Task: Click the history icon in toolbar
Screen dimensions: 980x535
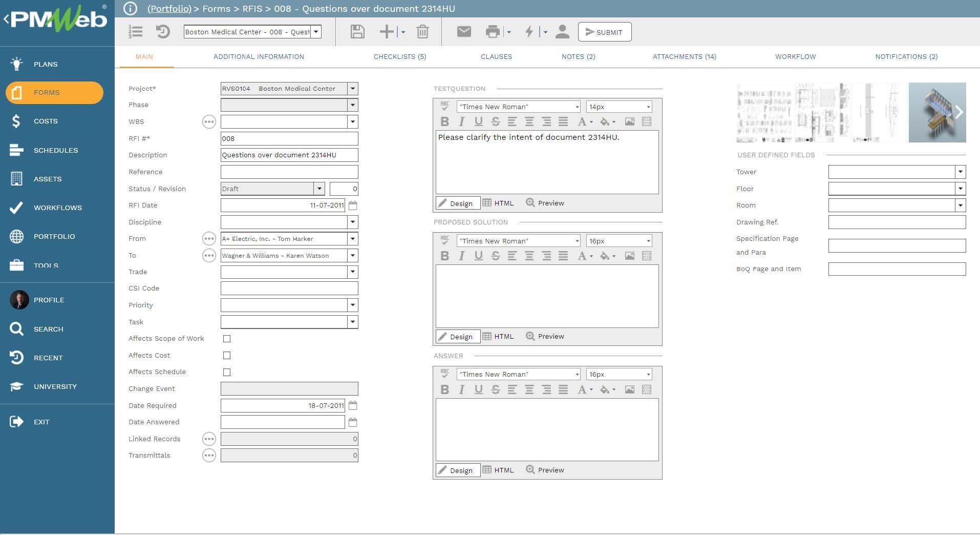Action: 163,32
